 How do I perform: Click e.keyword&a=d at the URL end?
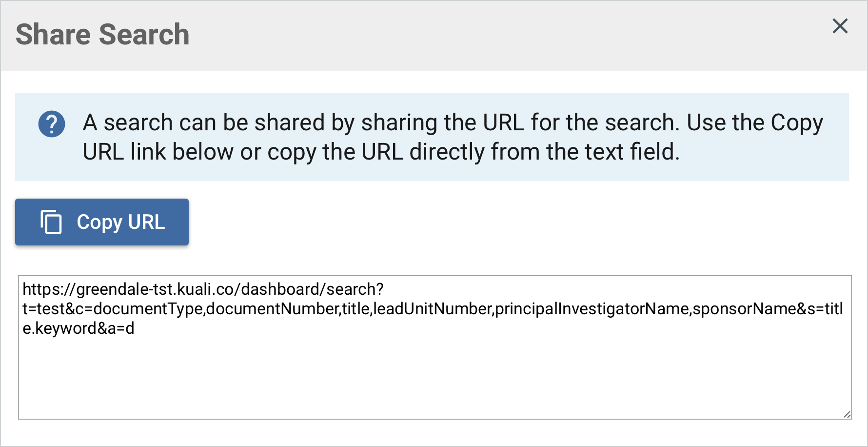coord(79,328)
